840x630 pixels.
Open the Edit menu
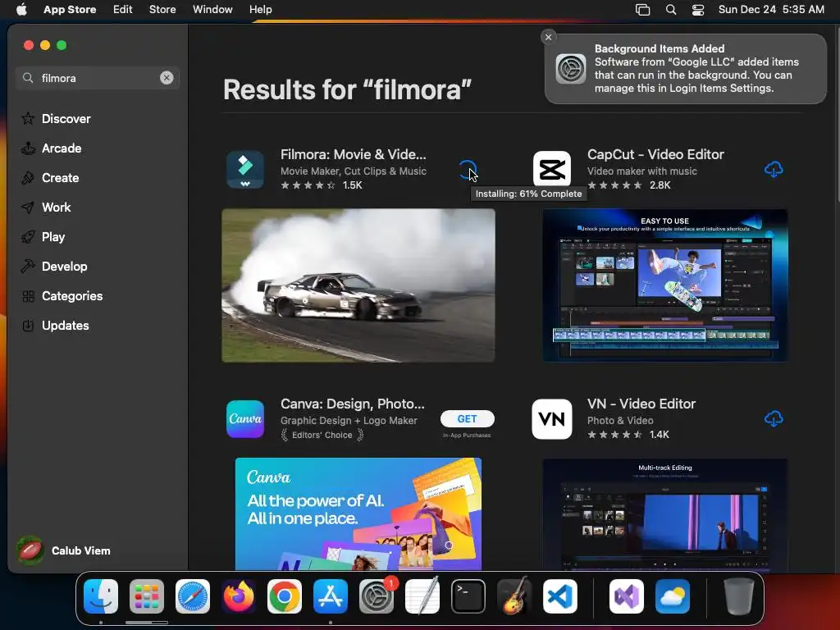123,9
